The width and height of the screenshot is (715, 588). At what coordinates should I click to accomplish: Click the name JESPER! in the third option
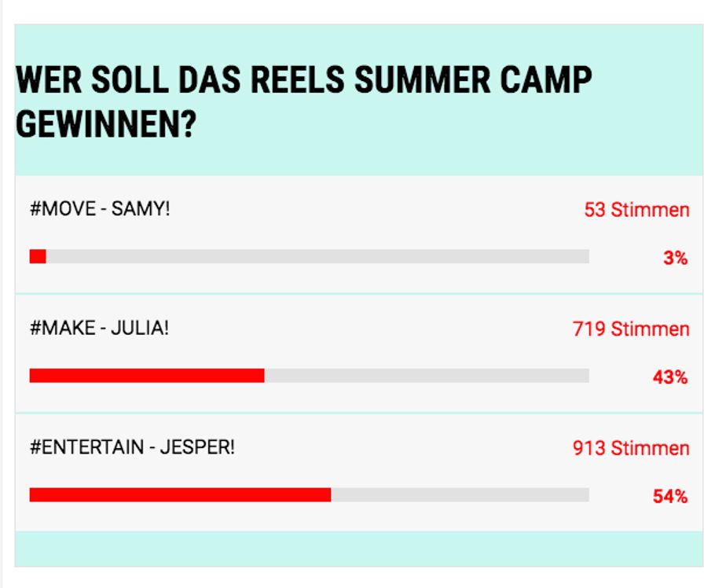coord(197,447)
